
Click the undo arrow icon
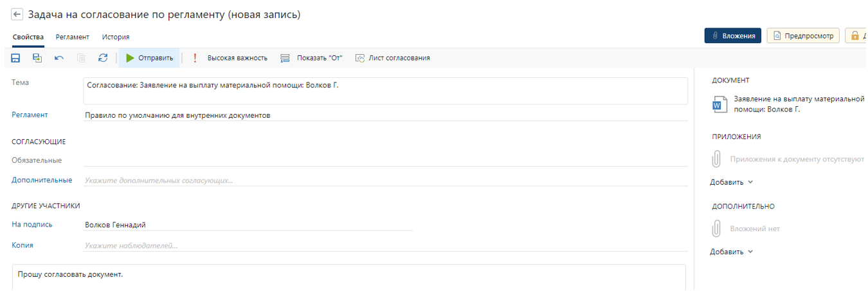59,58
